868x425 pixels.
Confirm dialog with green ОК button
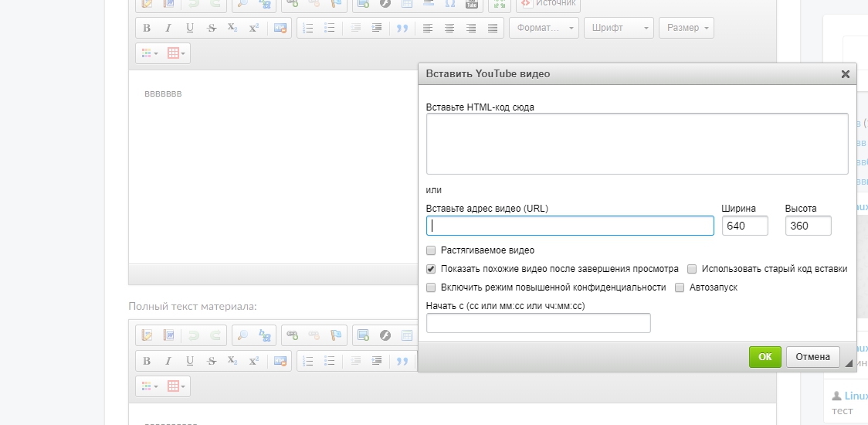(765, 357)
